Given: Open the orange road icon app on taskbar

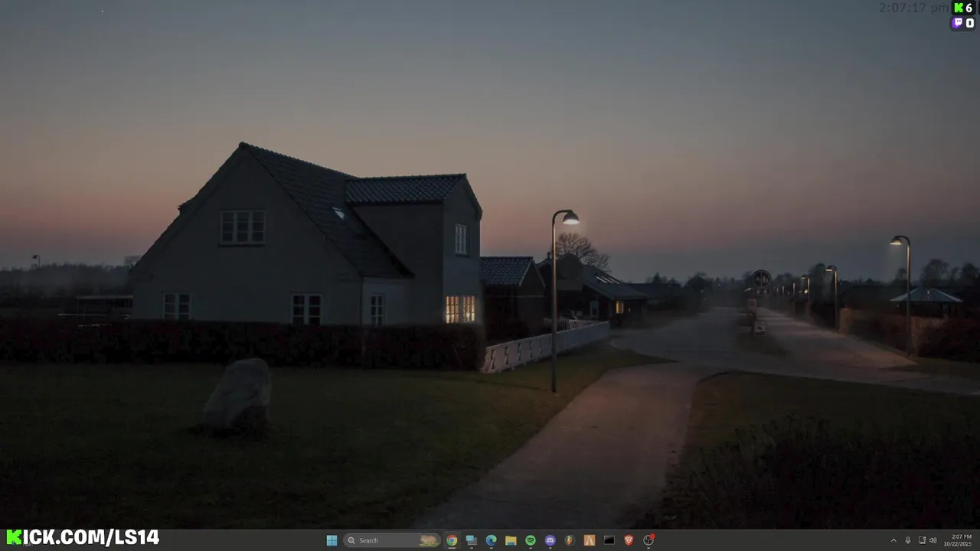Looking at the screenshot, I should coord(590,540).
